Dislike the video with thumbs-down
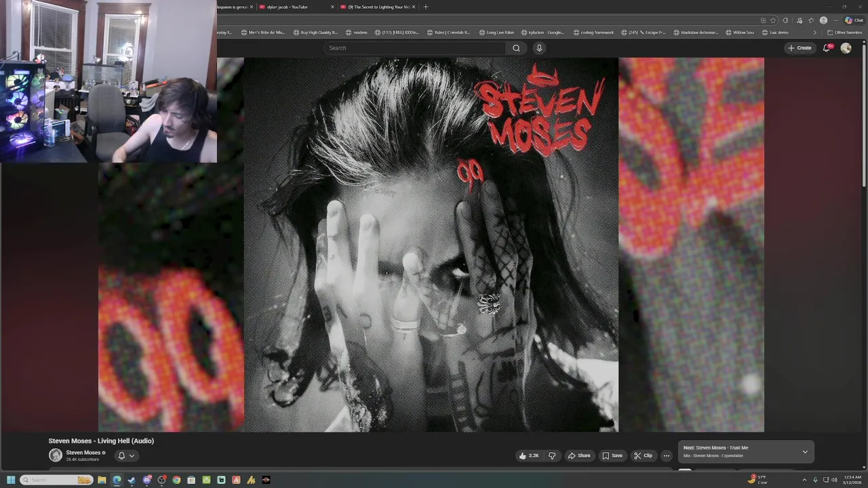Image resolution: width=868 pixels, height=488 pixels. point(552,455)
